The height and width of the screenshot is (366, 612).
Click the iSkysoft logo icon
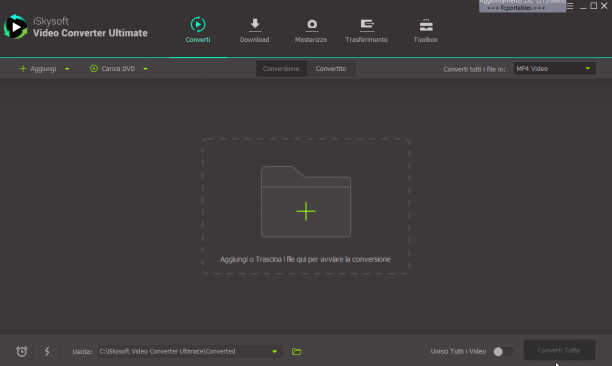click(x=16, y=27)
